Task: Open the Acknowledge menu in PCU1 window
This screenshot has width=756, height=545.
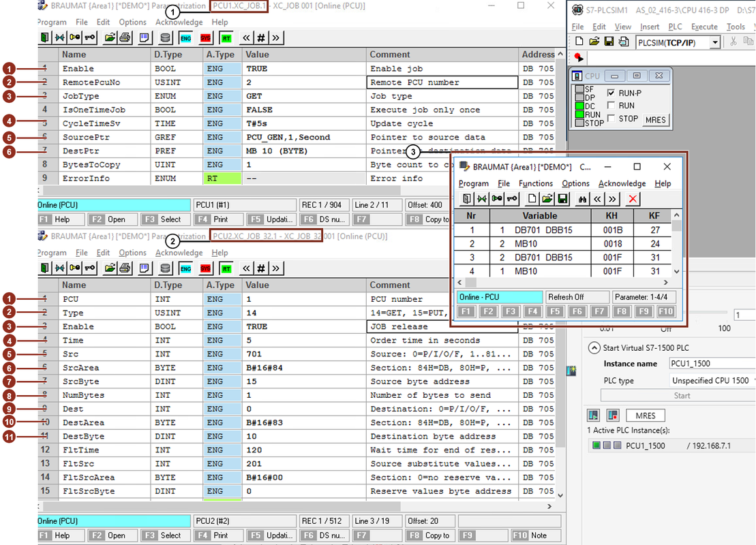Action: click(x=179, y=22)
